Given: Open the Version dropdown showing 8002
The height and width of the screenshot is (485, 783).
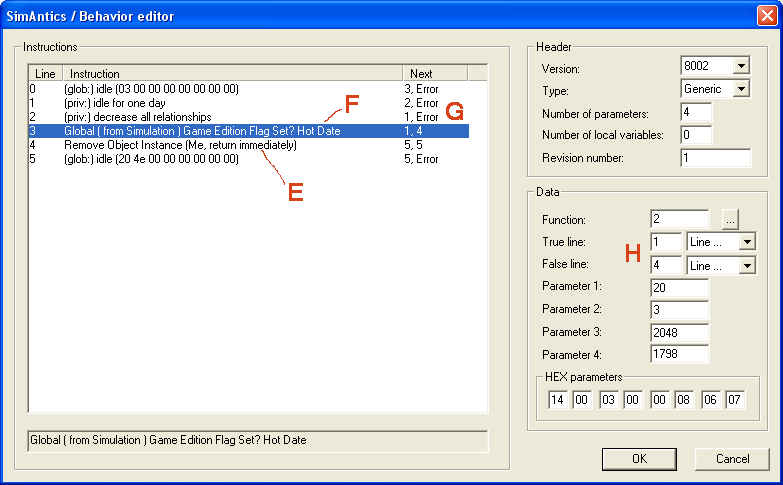Looking at the screenshot, I should pos(742,65).
